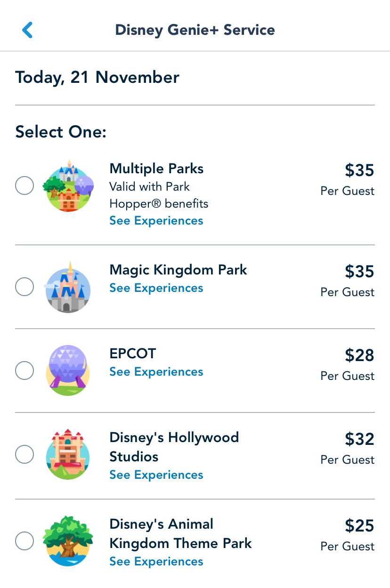The width and height of the screenshot is (390, 588).
Task: Tap the $25 Per Guest Animal Kingdom price
Action: click(354, 534)
